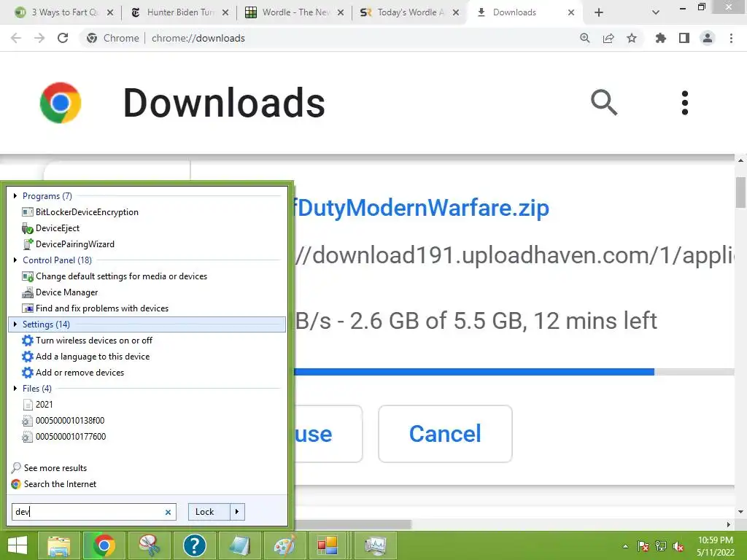
Task: Go forward in Chrome
Action: click(39, 38)
